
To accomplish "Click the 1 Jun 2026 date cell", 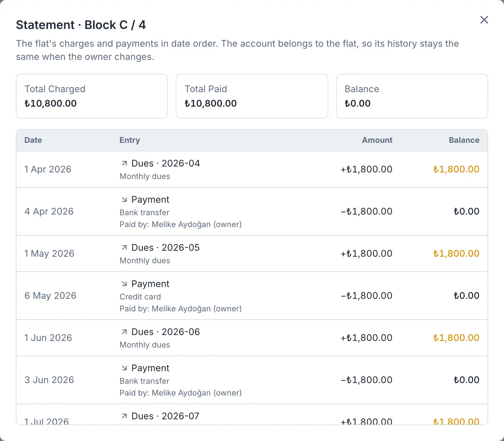I will coord(48,338).
